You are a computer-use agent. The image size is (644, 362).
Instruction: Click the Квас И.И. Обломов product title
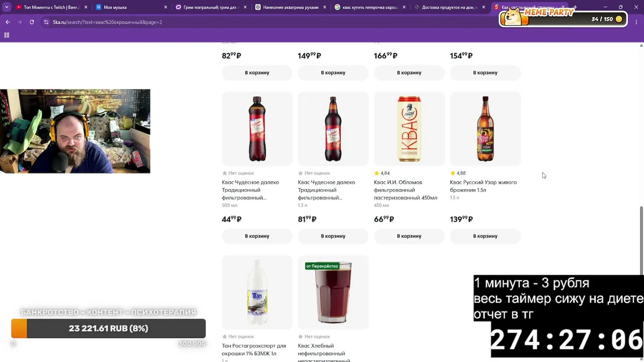(406, 190)
